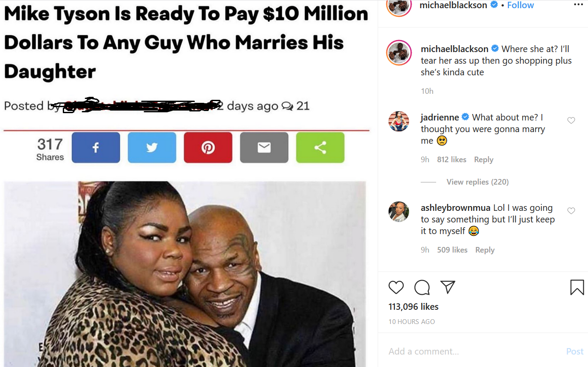Screen dimensions: 588x367
Task: Open michaelblackson username in header
Action: 453,5
